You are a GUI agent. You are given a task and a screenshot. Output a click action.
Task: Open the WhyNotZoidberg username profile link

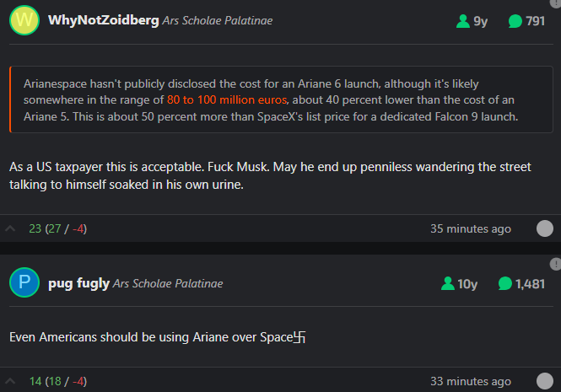tap(104, 20)
